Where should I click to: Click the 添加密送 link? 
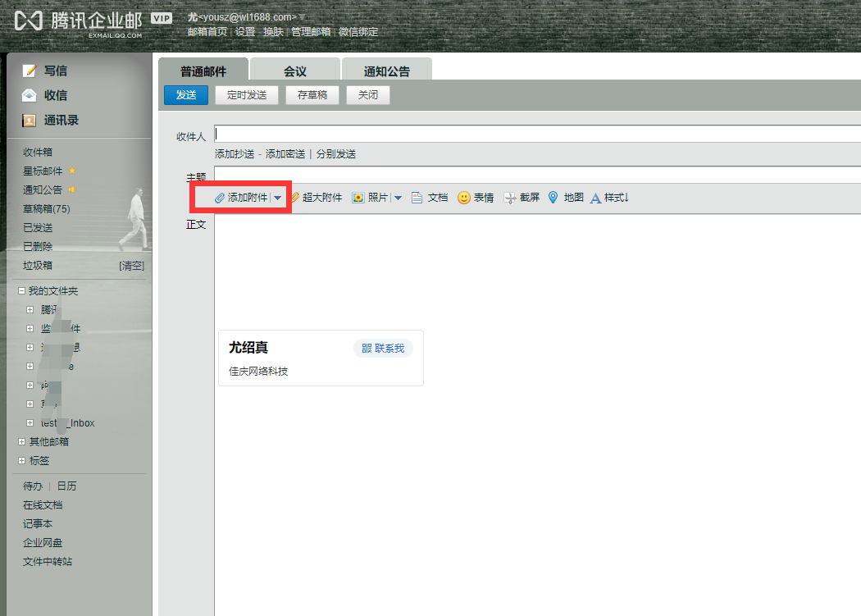click(285, 154)
